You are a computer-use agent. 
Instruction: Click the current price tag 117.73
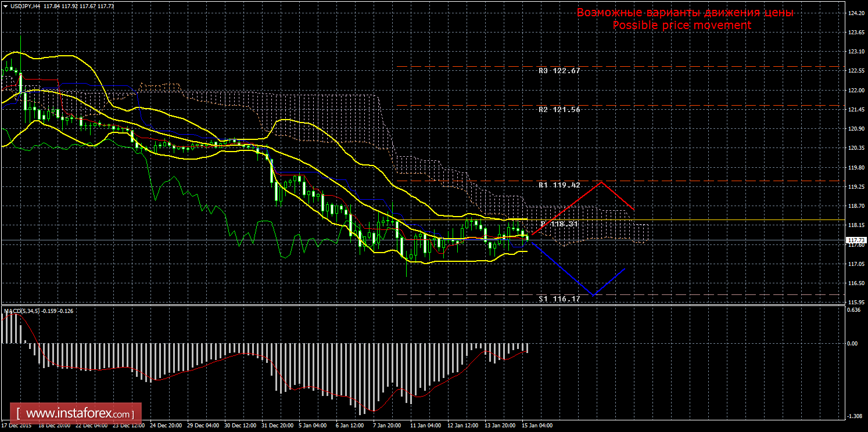855,240
